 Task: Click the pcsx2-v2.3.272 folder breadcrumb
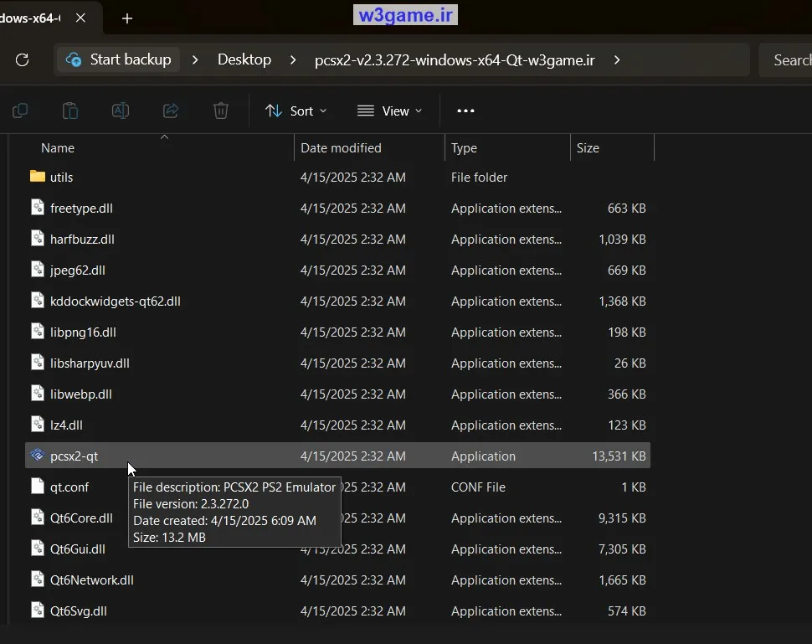click(455, 60)
